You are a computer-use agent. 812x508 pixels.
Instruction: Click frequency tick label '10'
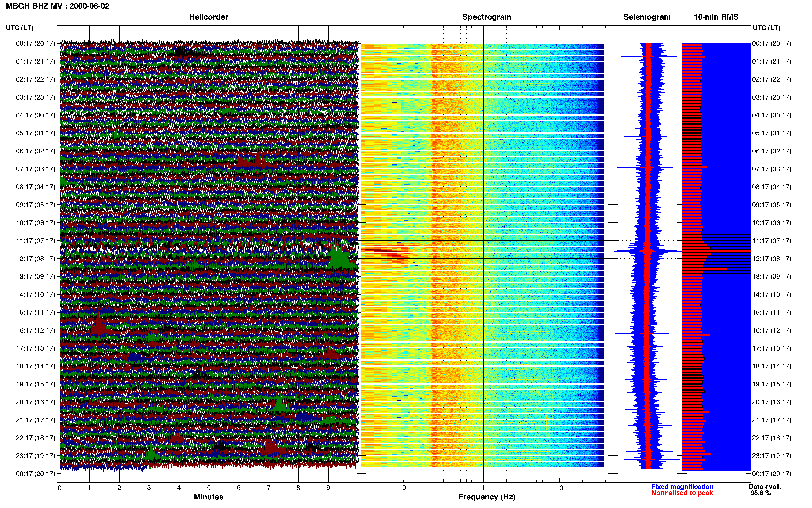click(x=559, y=487)
